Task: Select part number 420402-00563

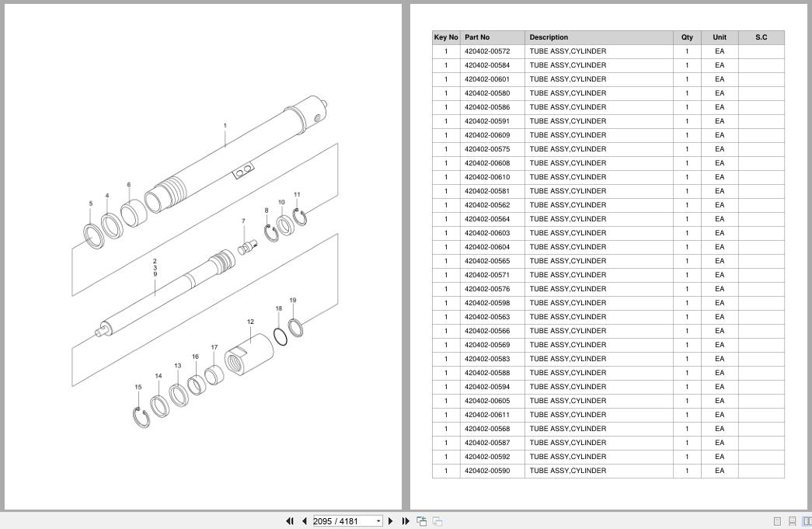Action: tap(486, 317)
